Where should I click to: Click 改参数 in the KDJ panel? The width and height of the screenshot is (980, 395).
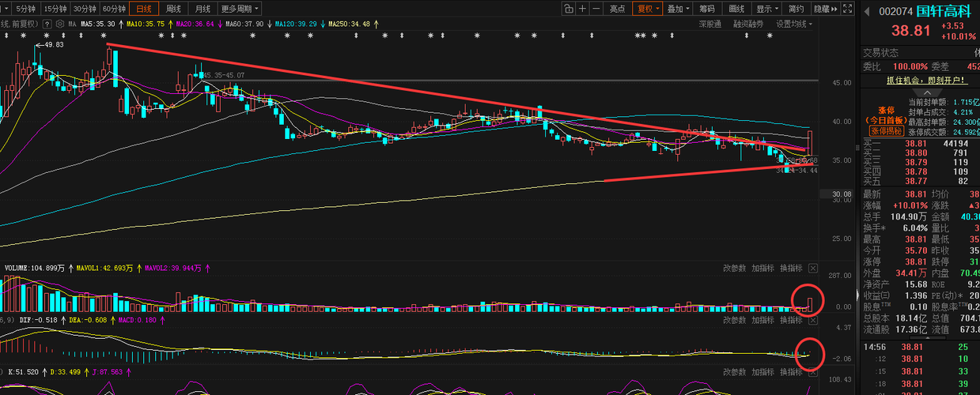point(735,371)
